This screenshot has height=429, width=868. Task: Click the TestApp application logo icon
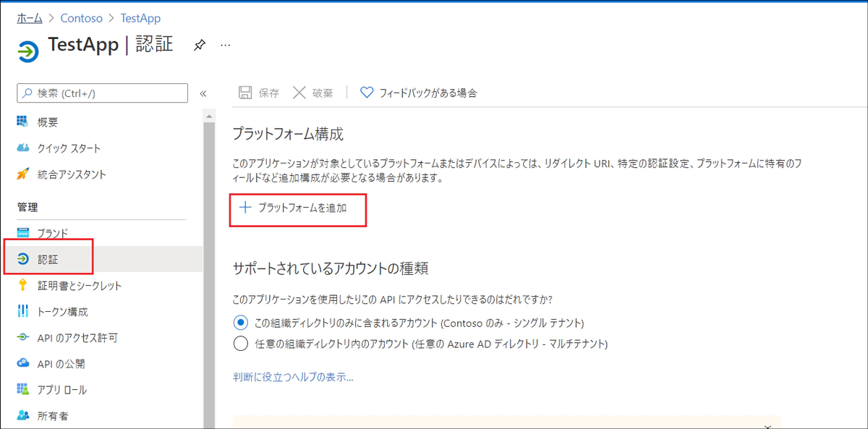pos(29,53)
